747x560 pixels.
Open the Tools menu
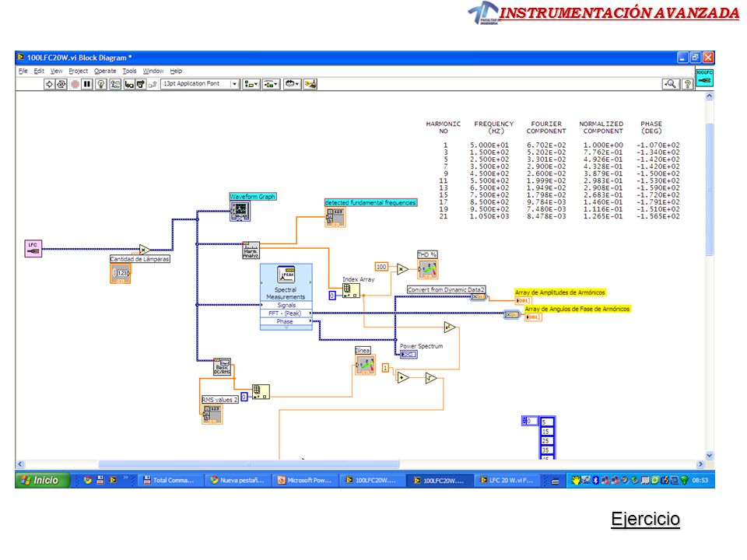[x=130, y=71]
